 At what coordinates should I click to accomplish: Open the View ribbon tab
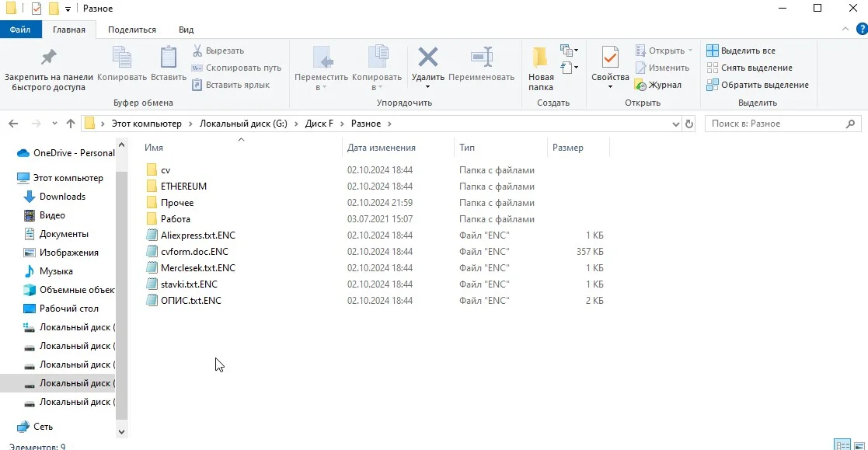coord(186,30)
